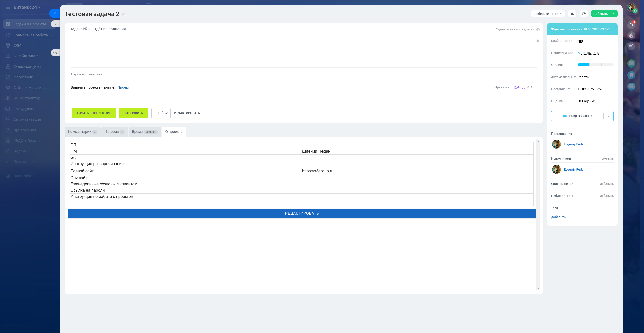Image resolution: width=644 pixels, height=333 pixels.
Task: Toggle important task flame icon
Action: pos(538,29)
